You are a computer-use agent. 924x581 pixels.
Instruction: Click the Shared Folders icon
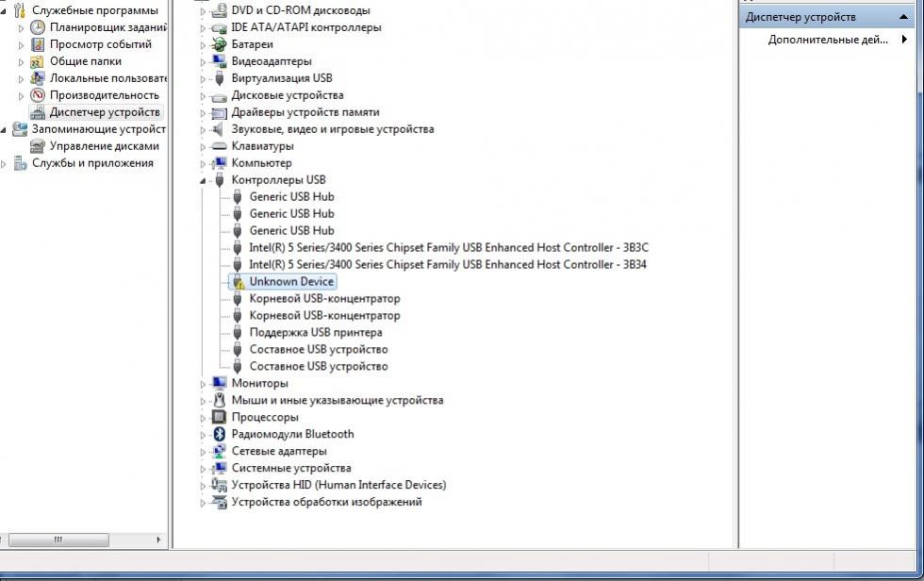click(x=38, y=61)
